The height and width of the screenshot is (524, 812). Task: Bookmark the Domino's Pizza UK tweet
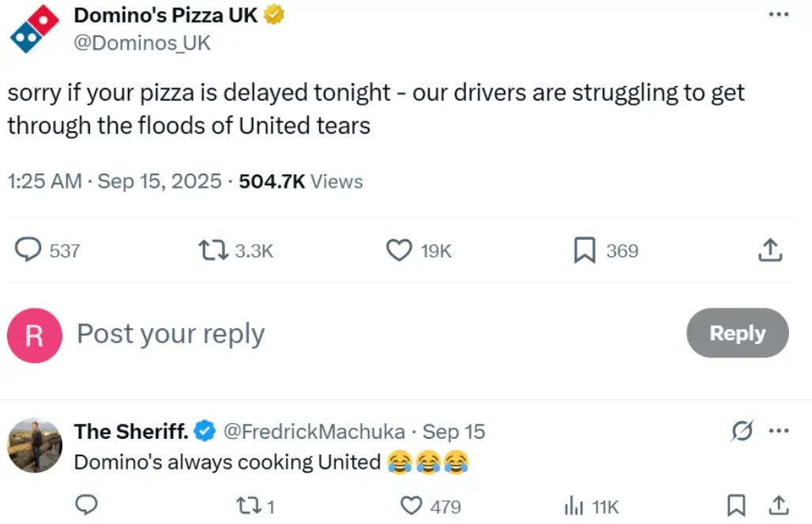tap(584, 251)
